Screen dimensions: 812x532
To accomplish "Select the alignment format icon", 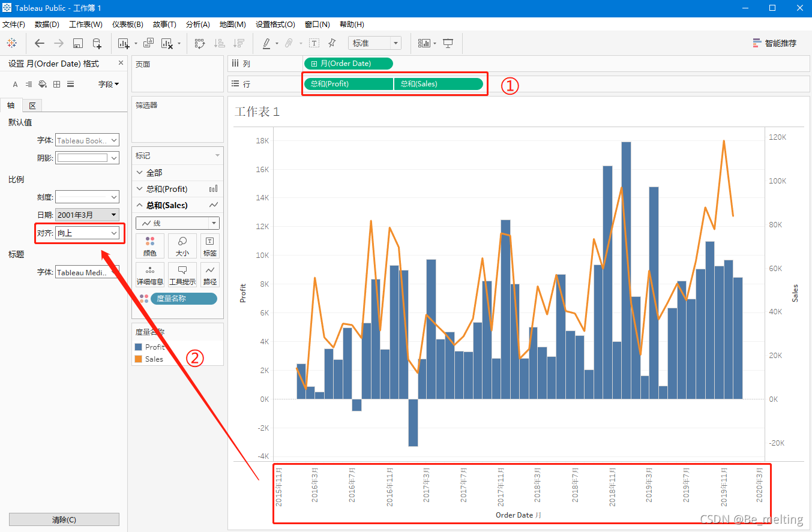I will tap(29, 85).
